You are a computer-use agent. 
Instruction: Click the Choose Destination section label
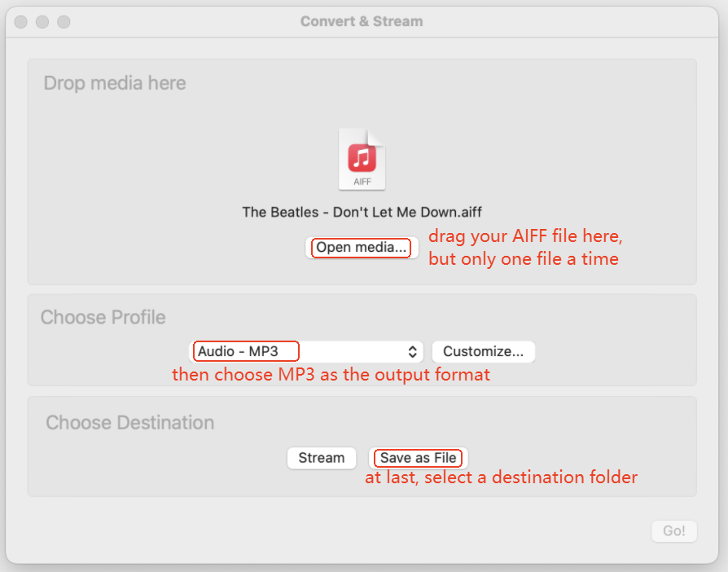pyautogui.click(x=129, y=423)
